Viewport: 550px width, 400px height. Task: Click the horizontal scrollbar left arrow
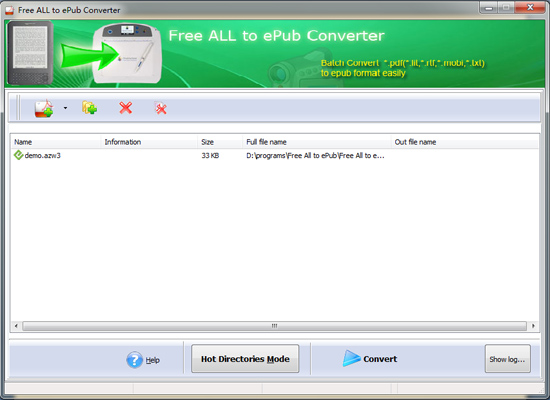[16, 326]
